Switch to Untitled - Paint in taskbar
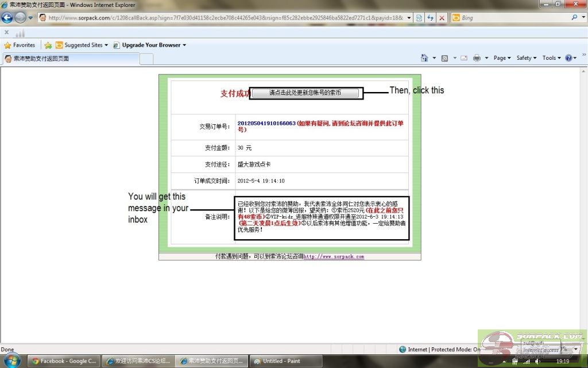588x368 pixels. pyautogui.click(x=281, y=361)
